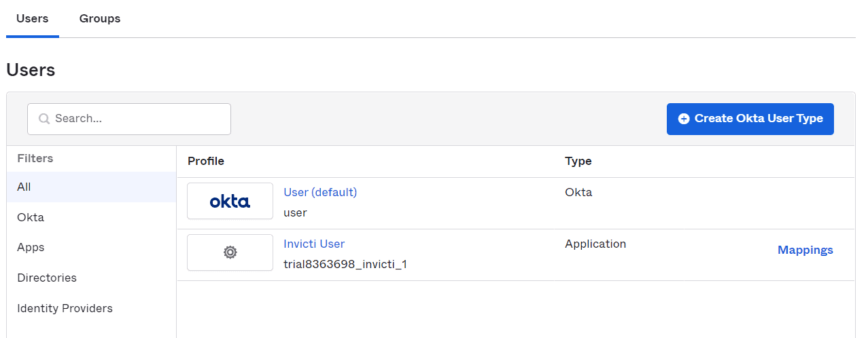Choose the Directories filter
This screenshot has height=338, width=868.
(47, 278)
